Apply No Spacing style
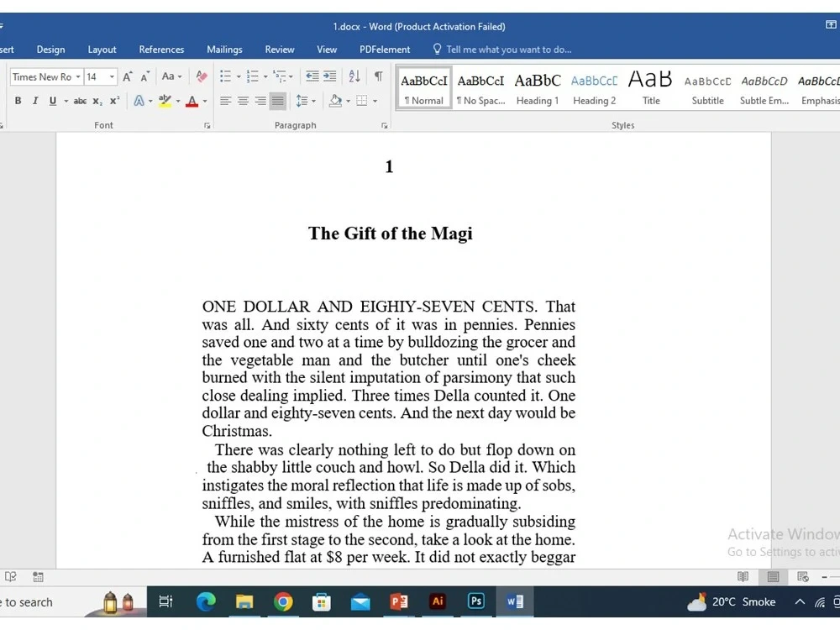This screenshot has width=840, height=630. (481, 88)
